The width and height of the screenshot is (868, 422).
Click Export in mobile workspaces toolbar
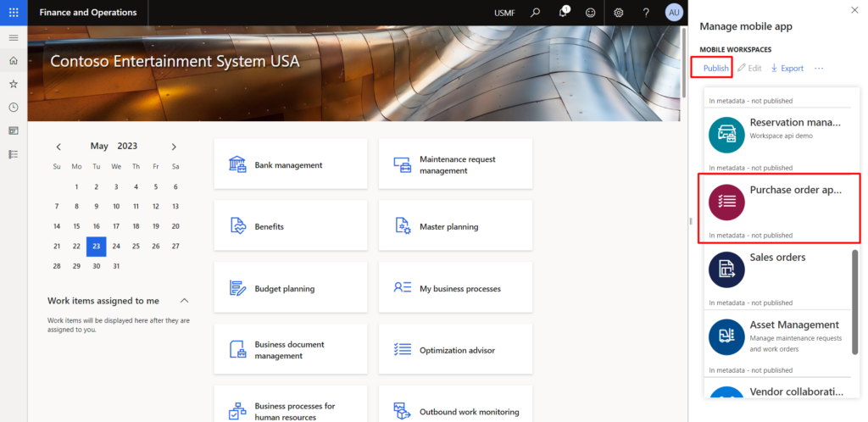click(x=787, y=68)
